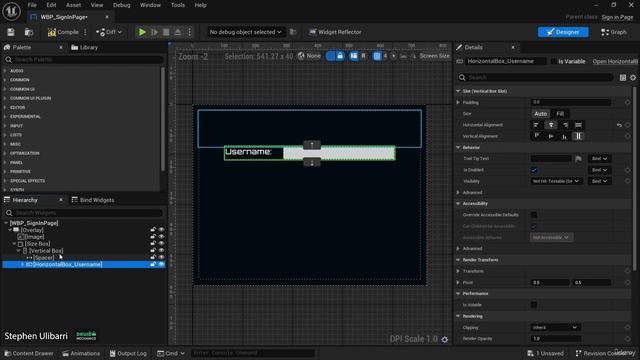Toggle lock icon for HorizontalBox_Username
Viewport: 640px width, 360px height.
(153, 264)
